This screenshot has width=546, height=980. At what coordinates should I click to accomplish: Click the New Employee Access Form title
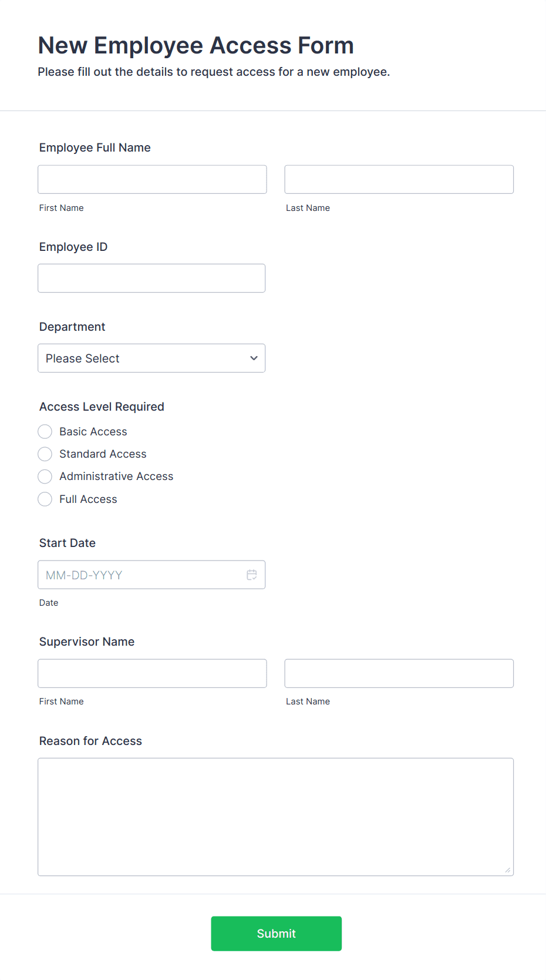coord(196,45)
